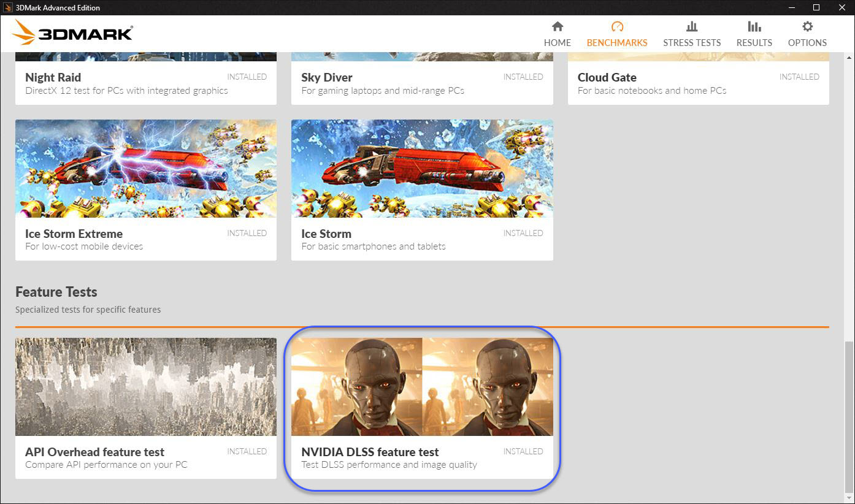Click the INSTALLED label on NVIDIA DLSS
This screenshot has height=504, width=855.
pos(523,451)
